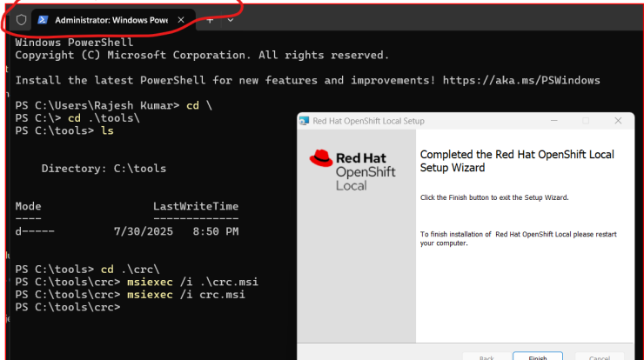Viewport: 644px width, 360px height.
Task: Click the setup installer icon in dialog title
Action: [x=305, y=121]
